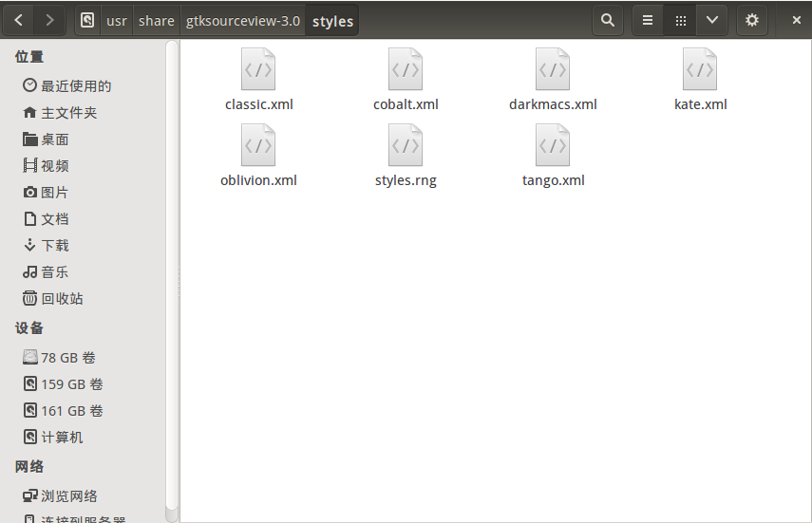The image size is (812, 523).
Task: Navigate to the share path segment
Action: 157,21
